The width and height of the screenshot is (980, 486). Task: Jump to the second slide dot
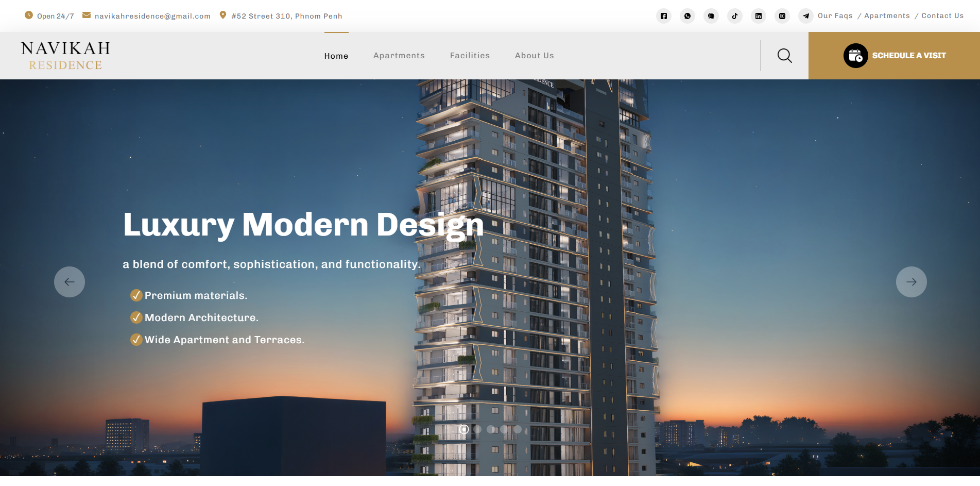[477, 429]
